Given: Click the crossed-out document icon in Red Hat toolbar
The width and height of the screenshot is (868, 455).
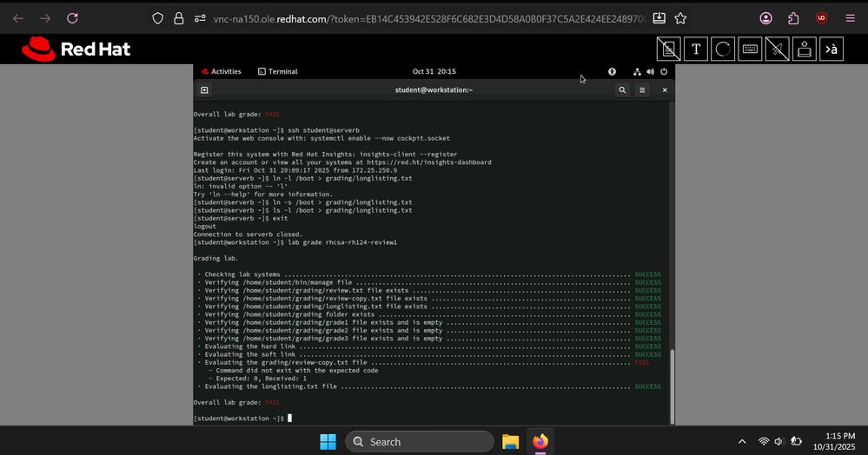Looking at the screenshot, I should click(x=669, y=49).
